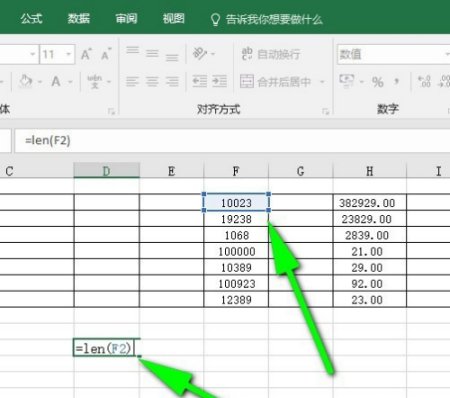The height and width of the screenshot is (398, 450).
Task: Select top vertical alignment icon
Action: click(x=132, y=51)
